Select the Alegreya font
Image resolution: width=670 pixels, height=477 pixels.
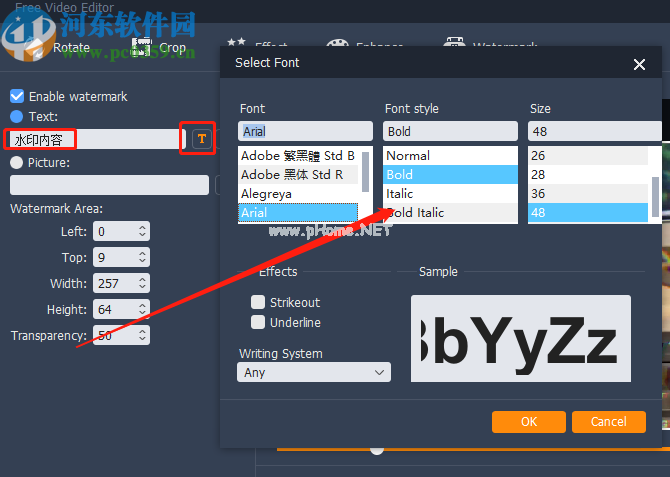coord(298,194)
